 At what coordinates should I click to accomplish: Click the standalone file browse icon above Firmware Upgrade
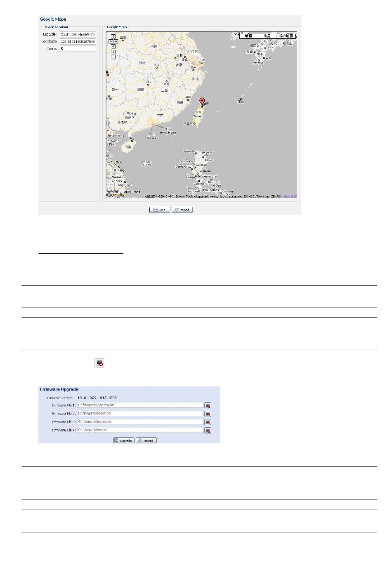(x=99, y=363)
